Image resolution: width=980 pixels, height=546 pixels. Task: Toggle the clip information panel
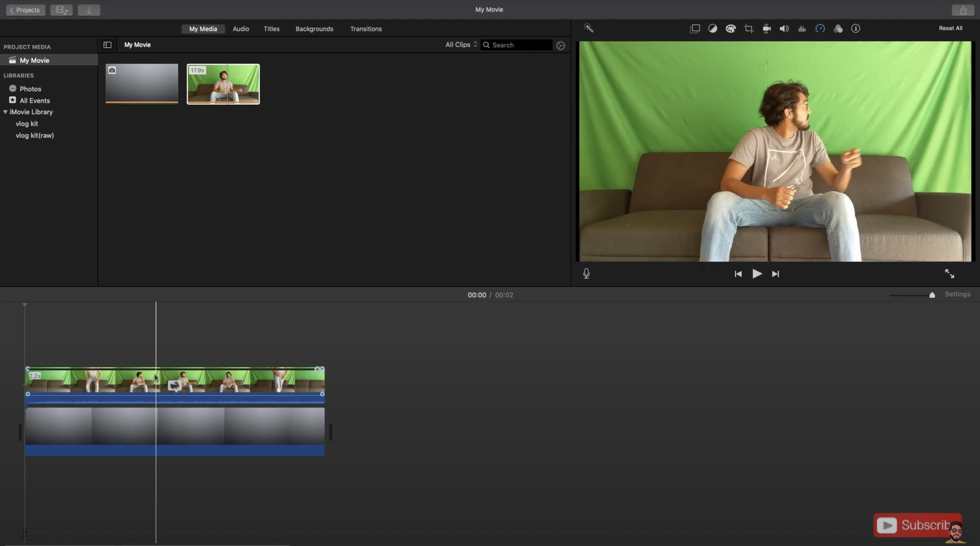coord(856,29)
